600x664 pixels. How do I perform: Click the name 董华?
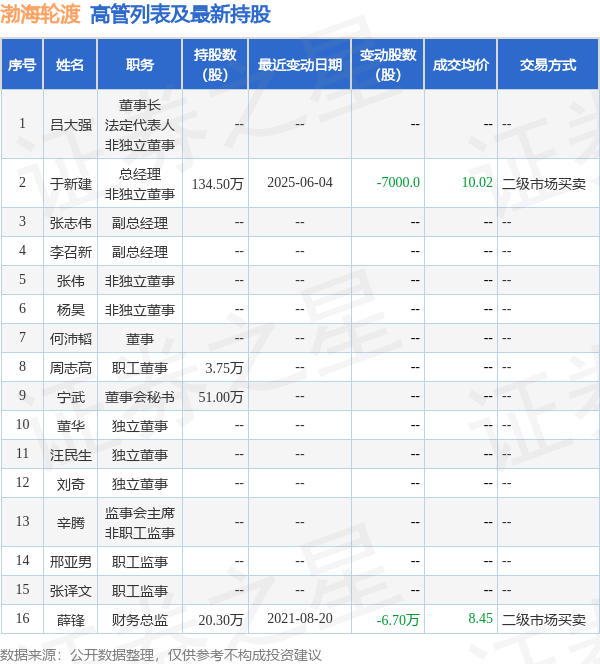coord(71,426)
